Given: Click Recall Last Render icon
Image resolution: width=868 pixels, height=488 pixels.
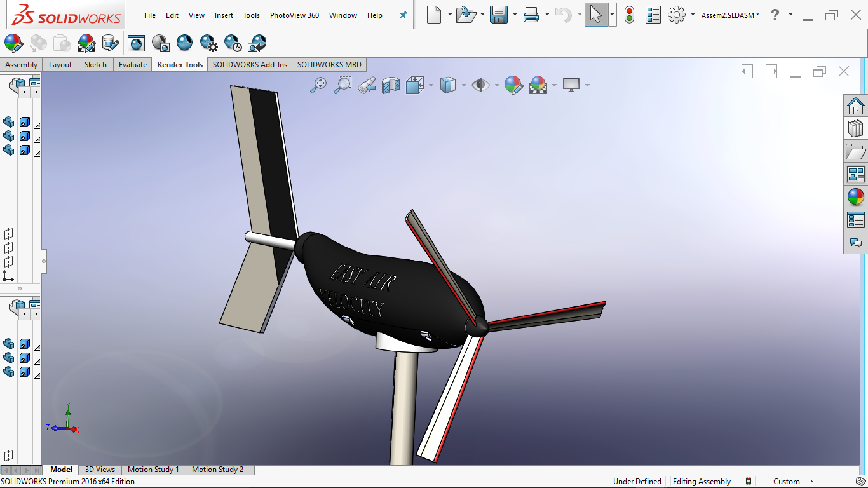Looking at the screenshot, I should click(257, 43).
